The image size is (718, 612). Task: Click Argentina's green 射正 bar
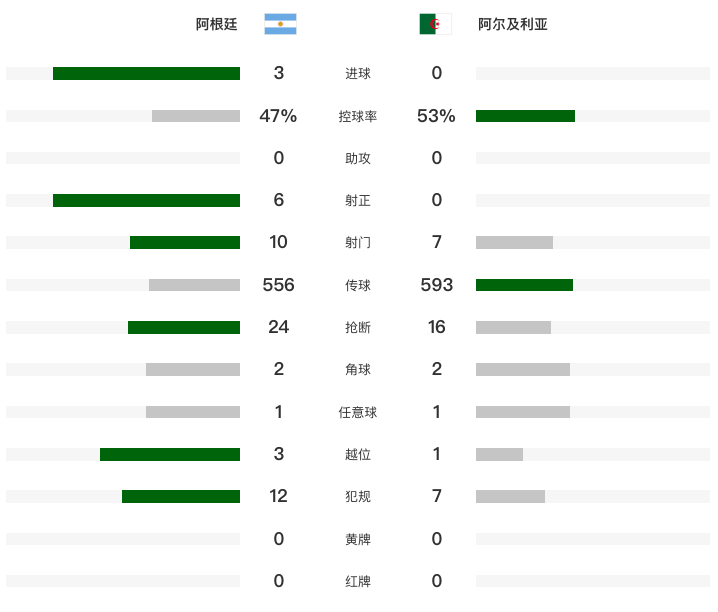(147, 200)
